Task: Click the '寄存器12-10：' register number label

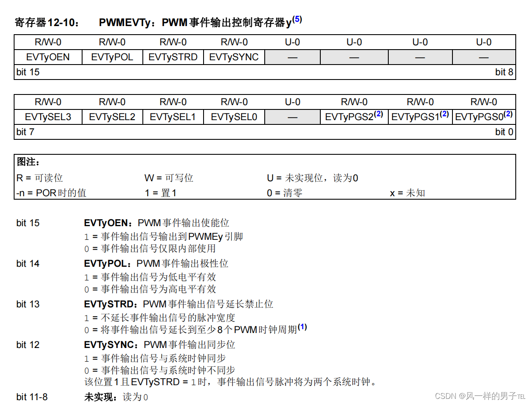Action: (x=47, y=23)
